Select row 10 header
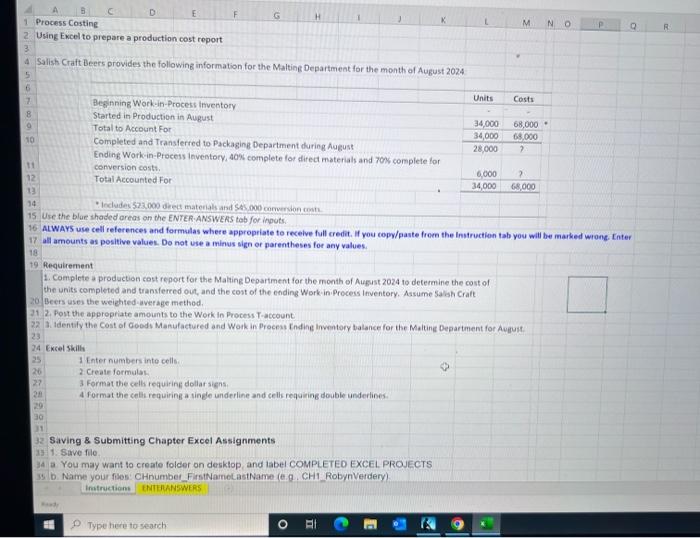The width and height of the screenshot is (700, 538). click(29, 140)
